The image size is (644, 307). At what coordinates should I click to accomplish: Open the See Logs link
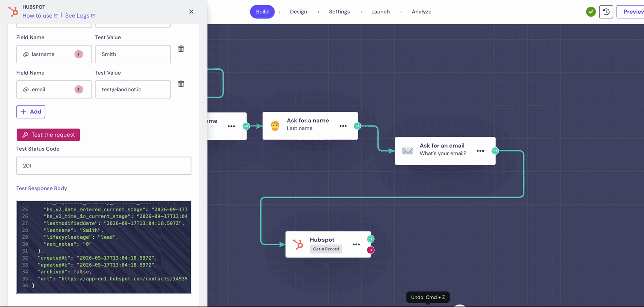[79, 16]
